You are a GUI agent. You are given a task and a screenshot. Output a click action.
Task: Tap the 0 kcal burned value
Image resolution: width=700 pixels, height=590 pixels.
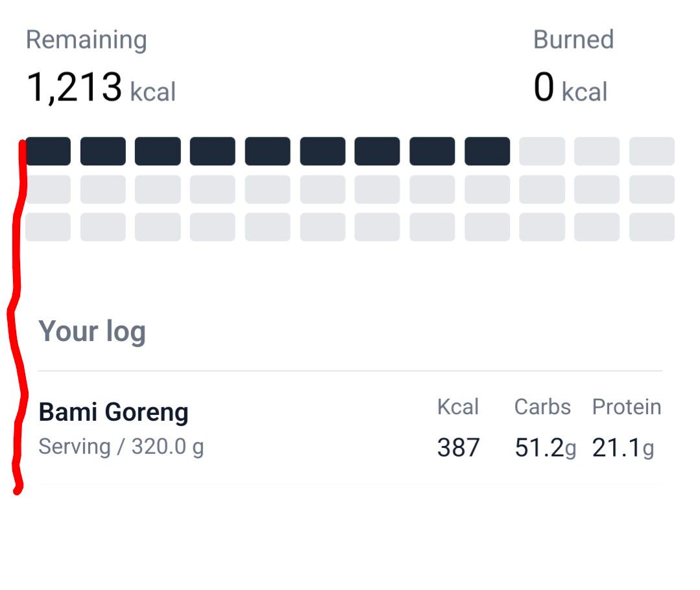click(x=570, y=88)
